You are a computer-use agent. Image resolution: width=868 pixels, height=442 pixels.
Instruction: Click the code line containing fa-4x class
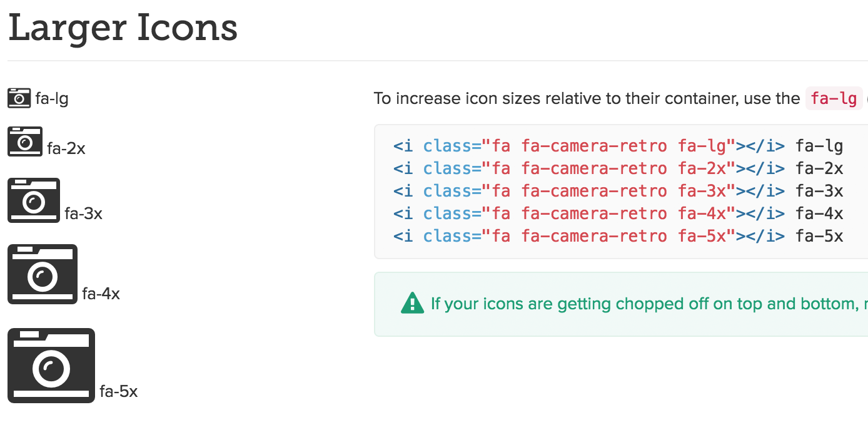[x=618, y=214]
